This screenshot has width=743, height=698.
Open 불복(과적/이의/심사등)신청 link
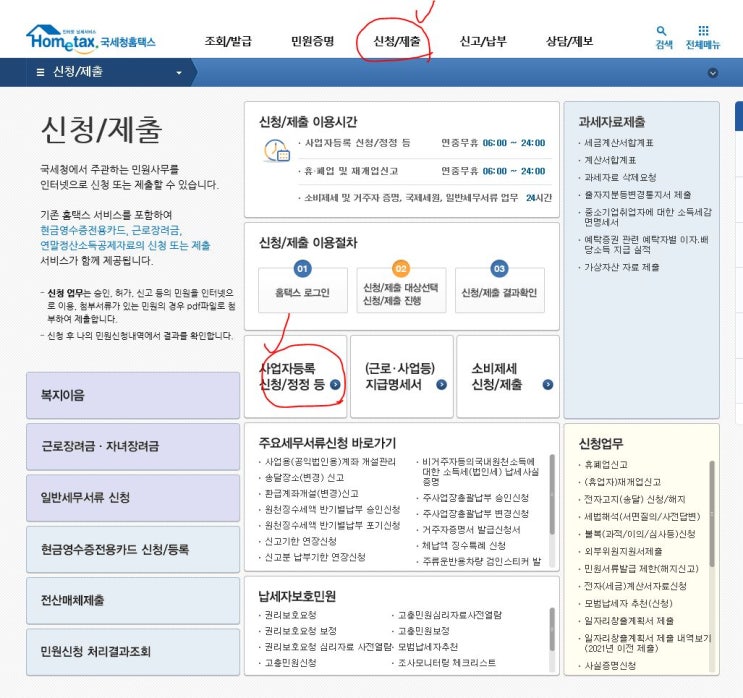coord(640,534)
